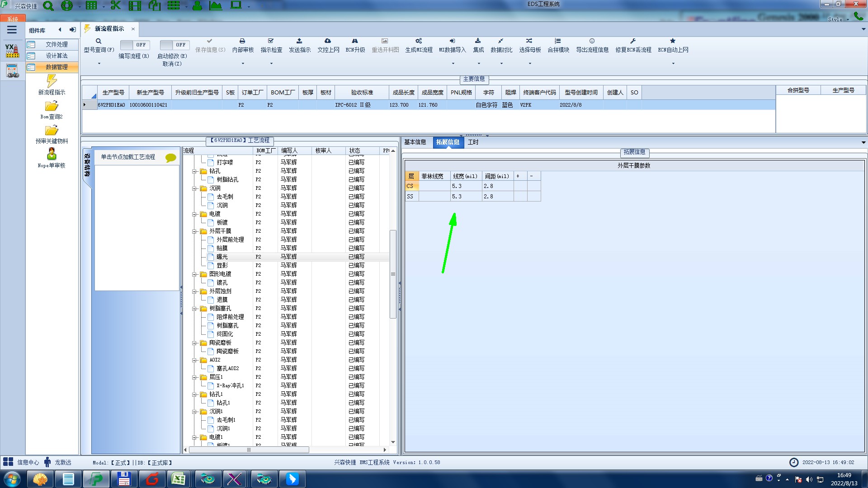Expand dropdown under 内部审核
868x488 pixels.
[x=243, y=64]
